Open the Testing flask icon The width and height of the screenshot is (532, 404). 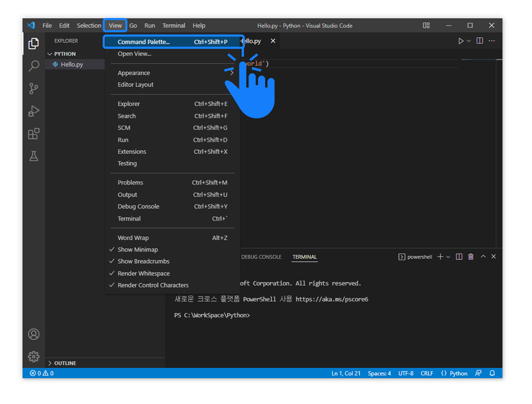(x=34, y=156)
